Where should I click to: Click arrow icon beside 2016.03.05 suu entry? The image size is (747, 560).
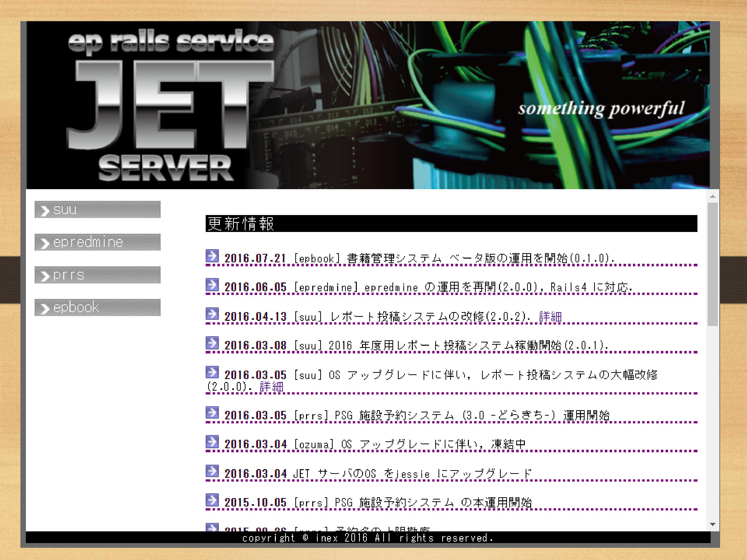tap(212, 372)
